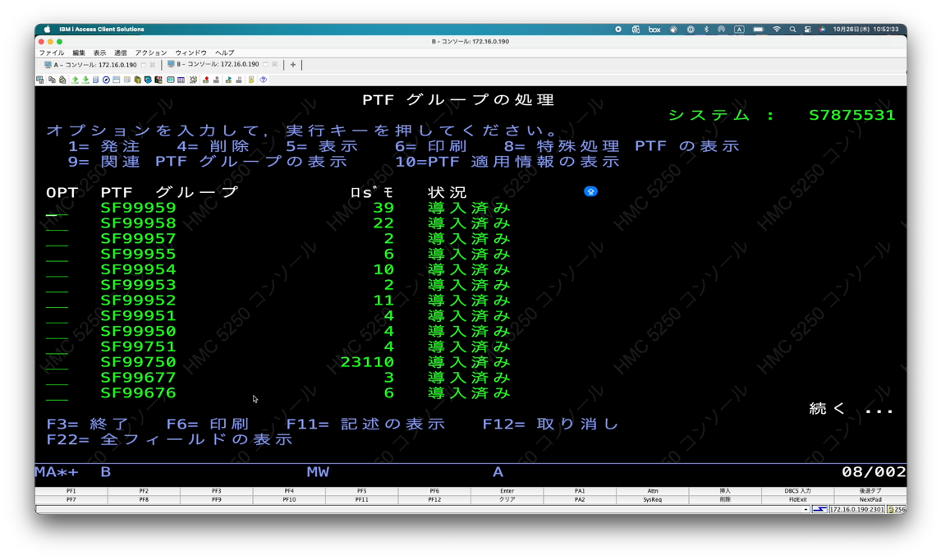Click the PF11 keypad button
This screenshot has width=941, height=560.
362,499
